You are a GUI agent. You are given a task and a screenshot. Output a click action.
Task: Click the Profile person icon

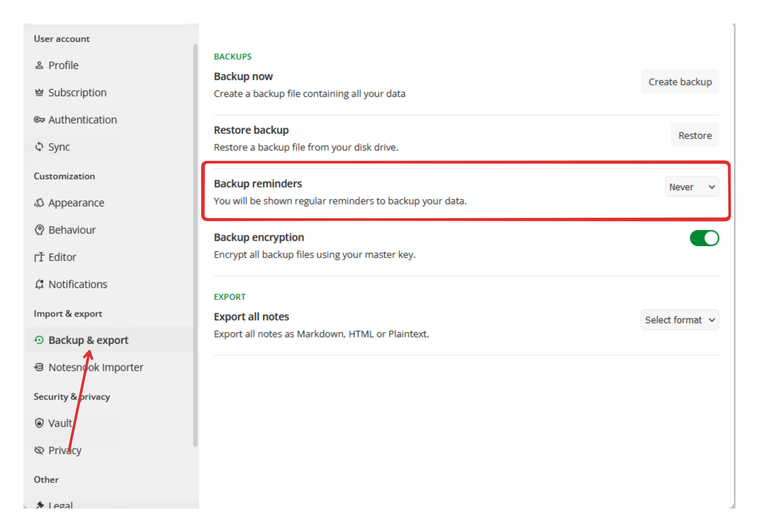coord(39,65)
